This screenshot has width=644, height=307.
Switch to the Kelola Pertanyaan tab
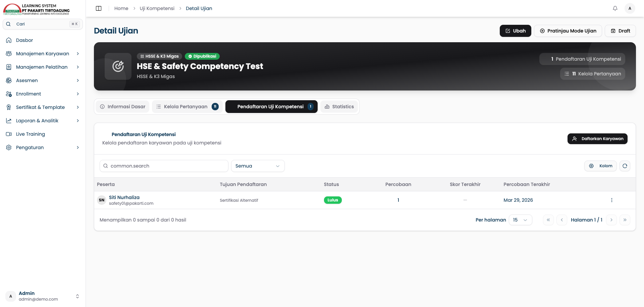coord(187,107)
